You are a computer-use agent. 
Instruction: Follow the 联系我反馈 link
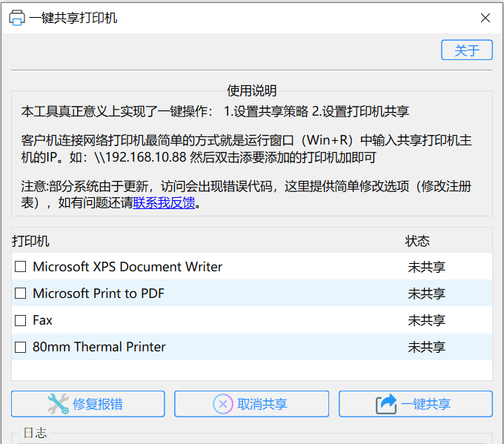tap(164, 202)
